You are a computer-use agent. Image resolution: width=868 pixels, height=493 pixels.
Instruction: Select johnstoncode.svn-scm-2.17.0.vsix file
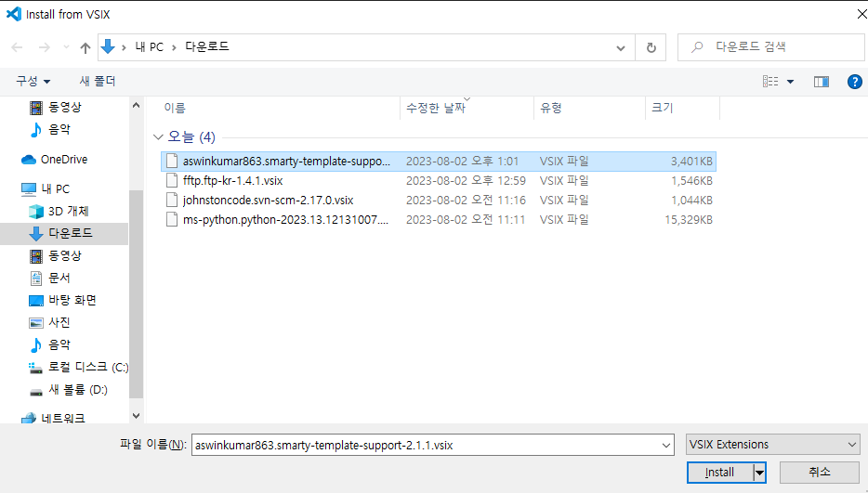(268, 201)
